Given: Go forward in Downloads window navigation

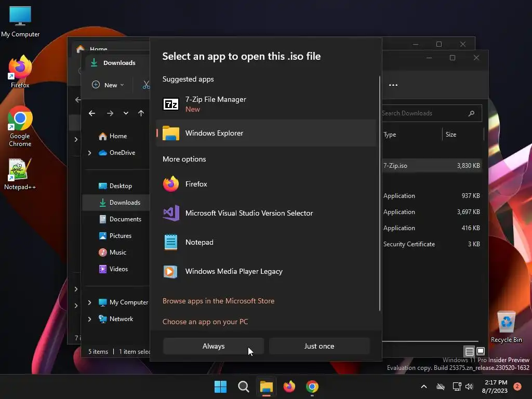Looking at the screenshot, I should [110, 113].
